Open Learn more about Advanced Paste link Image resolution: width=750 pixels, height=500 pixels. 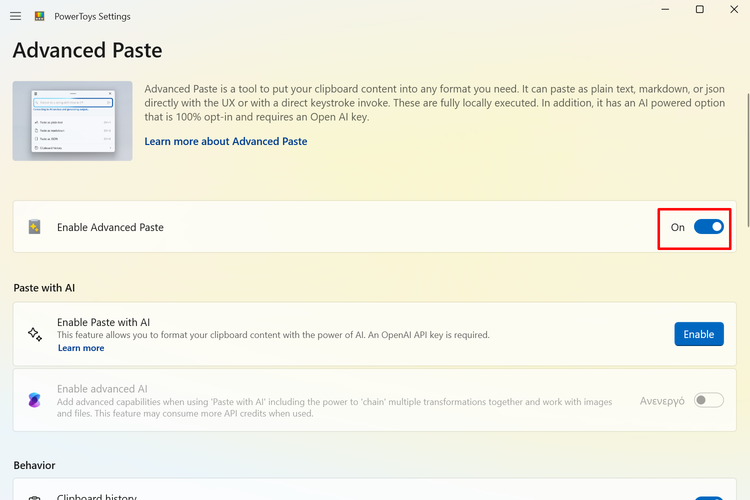(x=226, y=141)
